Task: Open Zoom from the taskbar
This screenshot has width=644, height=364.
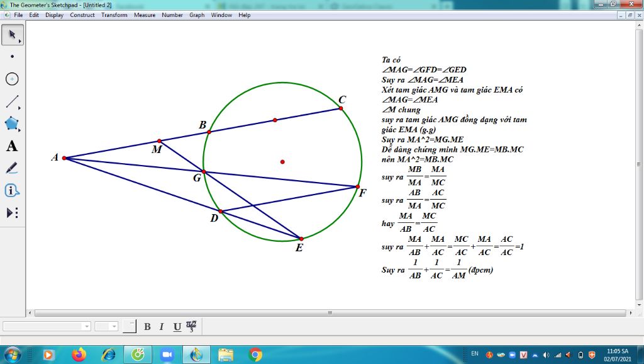Action: point(167,355)
